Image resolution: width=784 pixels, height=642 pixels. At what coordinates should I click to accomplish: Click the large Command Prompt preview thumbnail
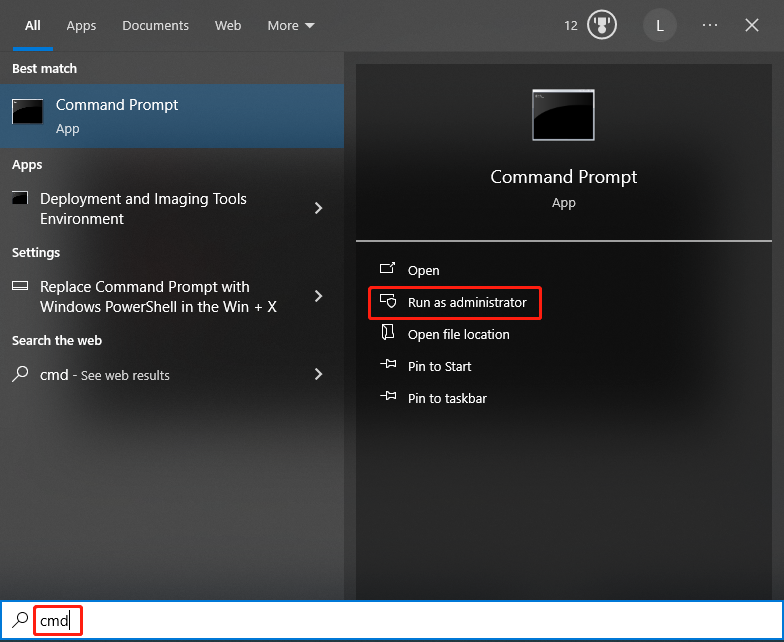(x=564, y=116)
